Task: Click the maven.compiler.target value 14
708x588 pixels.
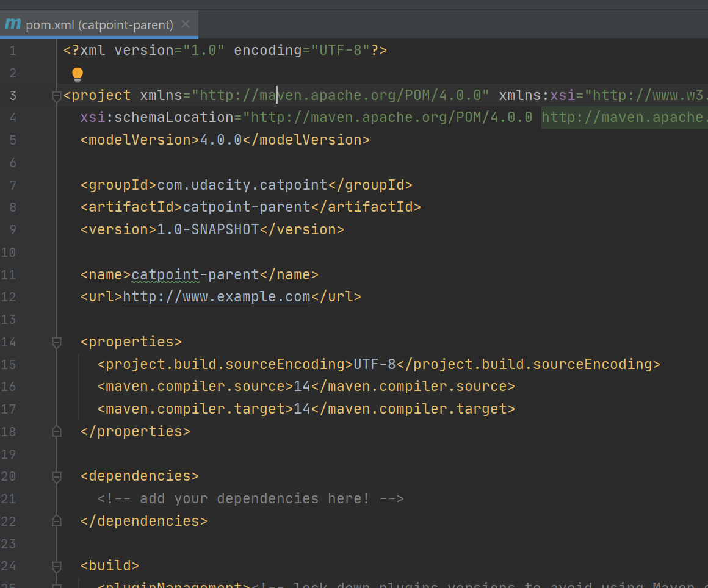Action: click(x=302, y=409)
